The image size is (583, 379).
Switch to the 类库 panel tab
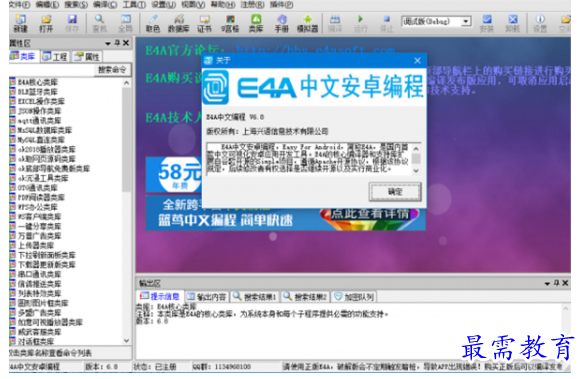click(x=23, y=57)
